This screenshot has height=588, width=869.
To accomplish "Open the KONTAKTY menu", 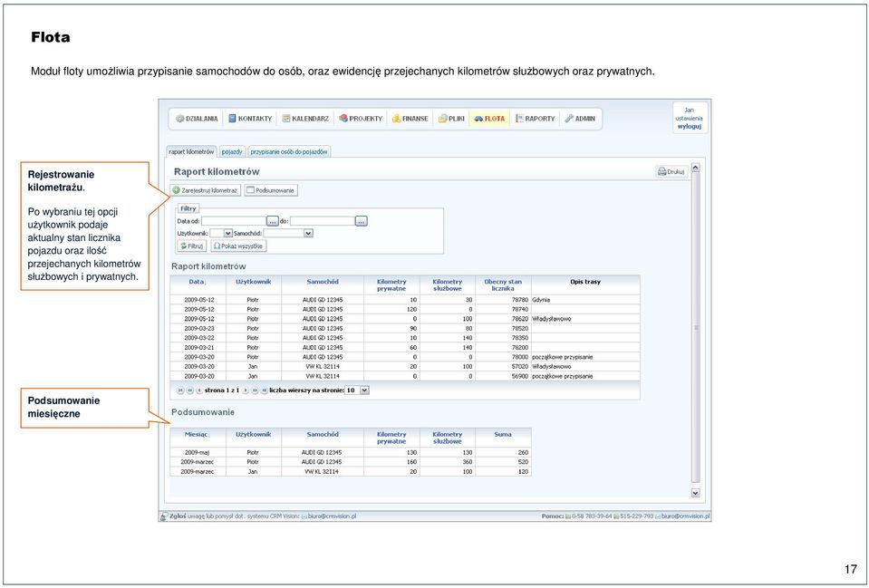I will pyautogui.click(x=250, y=119).
